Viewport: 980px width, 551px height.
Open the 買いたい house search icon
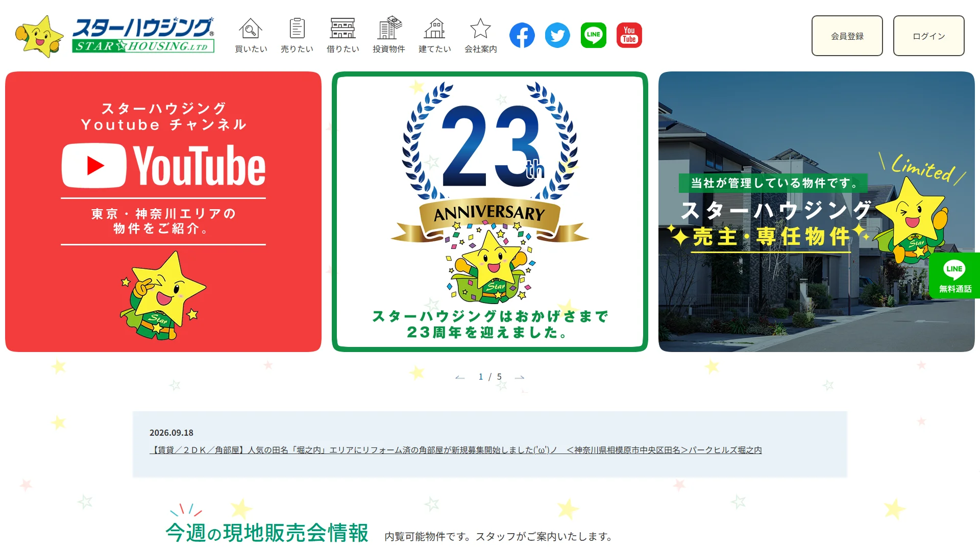point(251,35)
